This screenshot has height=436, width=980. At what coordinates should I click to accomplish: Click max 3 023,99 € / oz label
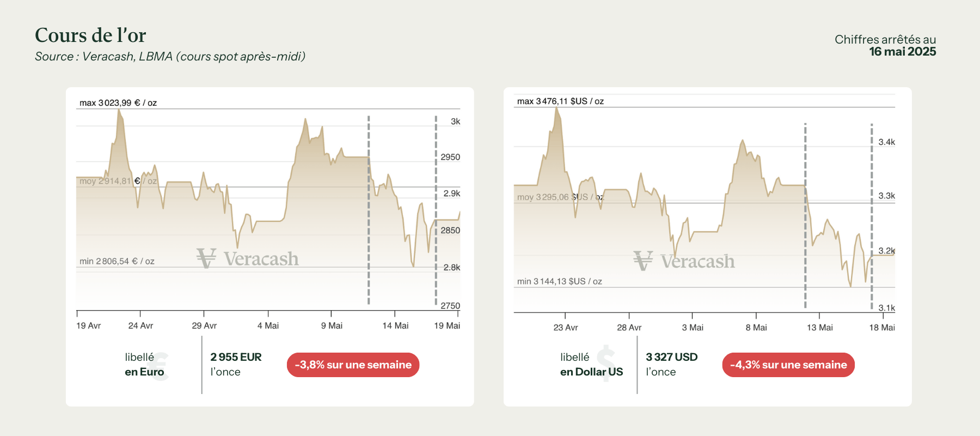pyautogui.click(x=118, y=103)
